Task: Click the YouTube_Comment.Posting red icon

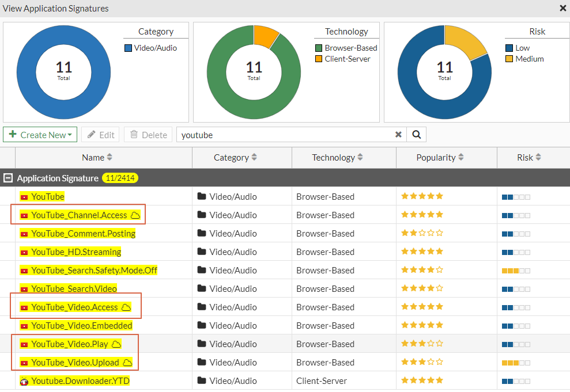Action: click(x=24, y=234)
